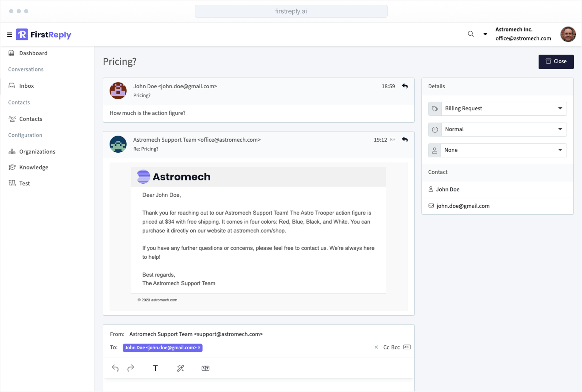Click the template icon next to Bcc
Image resolution: width=582 pixels, height=392 pixels.
point(407,347)
